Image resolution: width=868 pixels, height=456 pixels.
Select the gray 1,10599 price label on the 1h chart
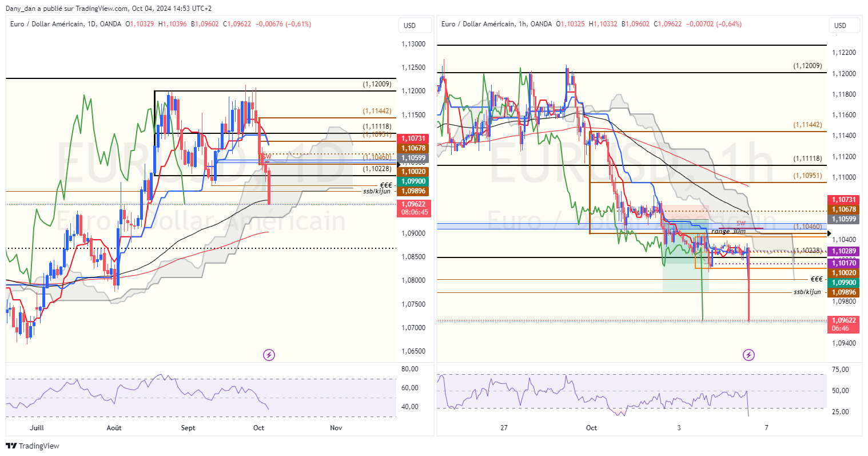tap(844, 219)
